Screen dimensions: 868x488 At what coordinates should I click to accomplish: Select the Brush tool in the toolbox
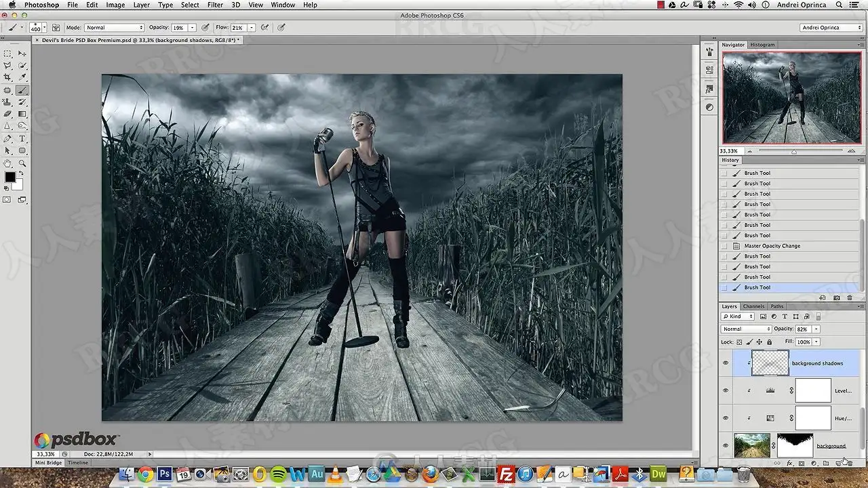22,90
